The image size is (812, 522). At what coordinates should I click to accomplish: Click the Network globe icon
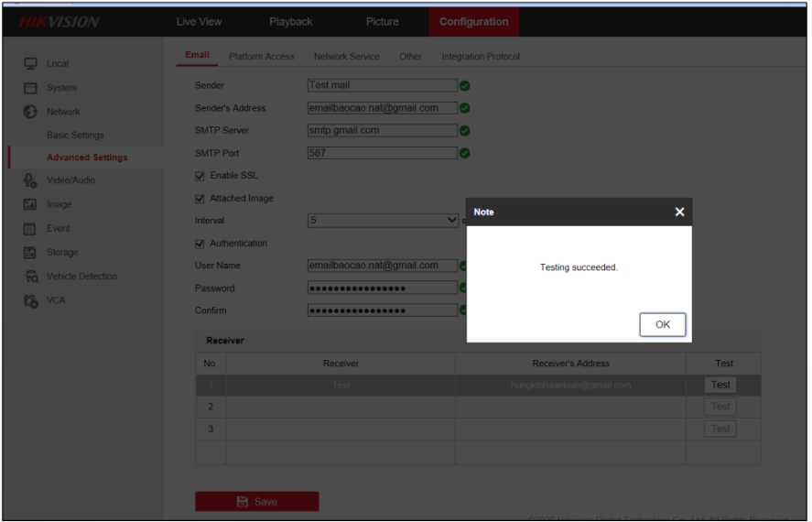tap(30, 112)
